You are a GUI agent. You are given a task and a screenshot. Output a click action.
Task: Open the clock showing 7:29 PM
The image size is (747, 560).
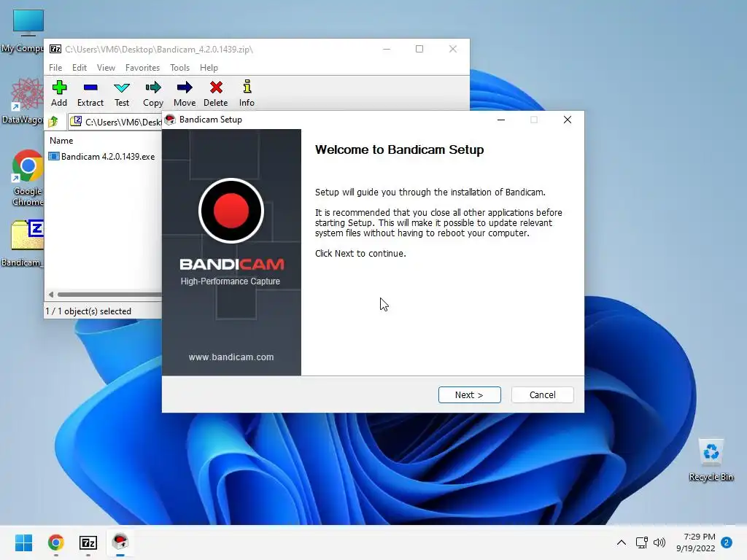click(x=695, y=542)
